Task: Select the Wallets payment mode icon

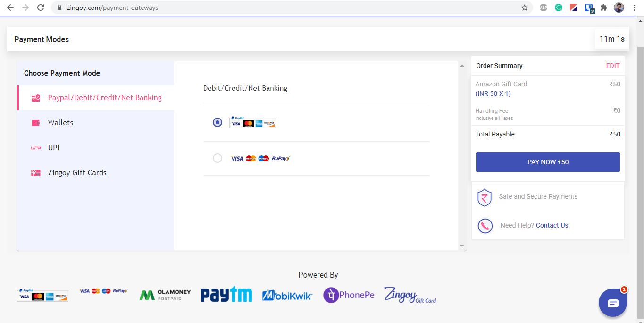Action: 36,122
